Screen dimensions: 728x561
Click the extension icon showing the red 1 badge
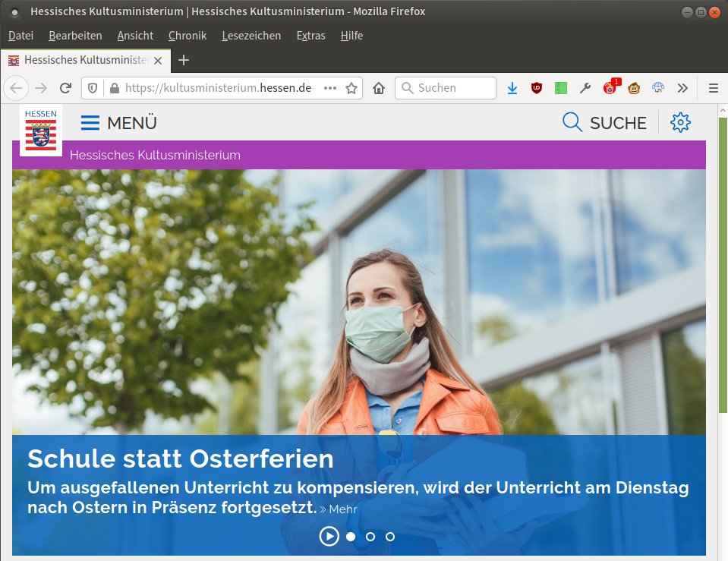tap(610, 88)
